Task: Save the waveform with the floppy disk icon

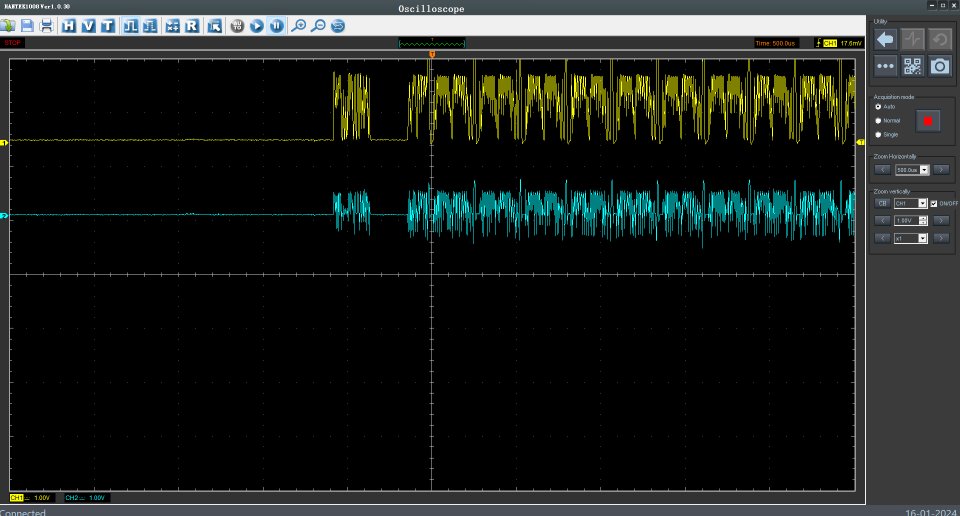Action: click(27, 26)
